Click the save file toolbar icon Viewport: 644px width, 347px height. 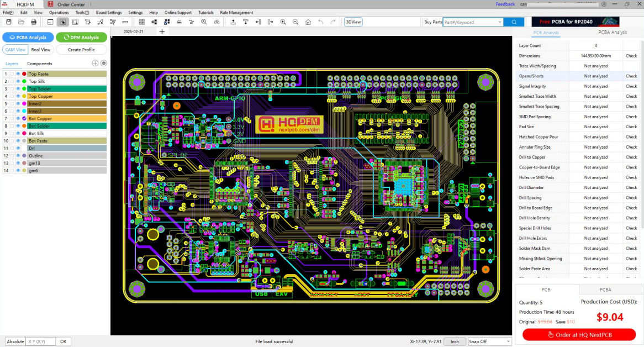(x=8, y=22)
